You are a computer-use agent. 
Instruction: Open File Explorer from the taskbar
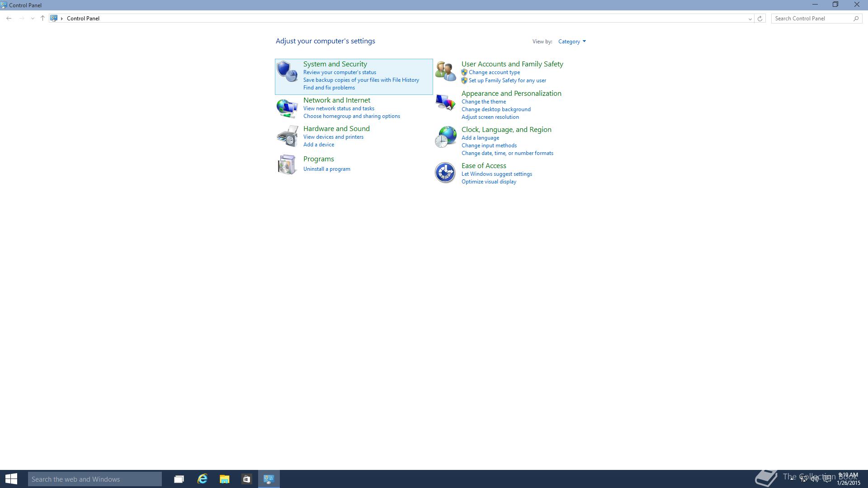224,479
